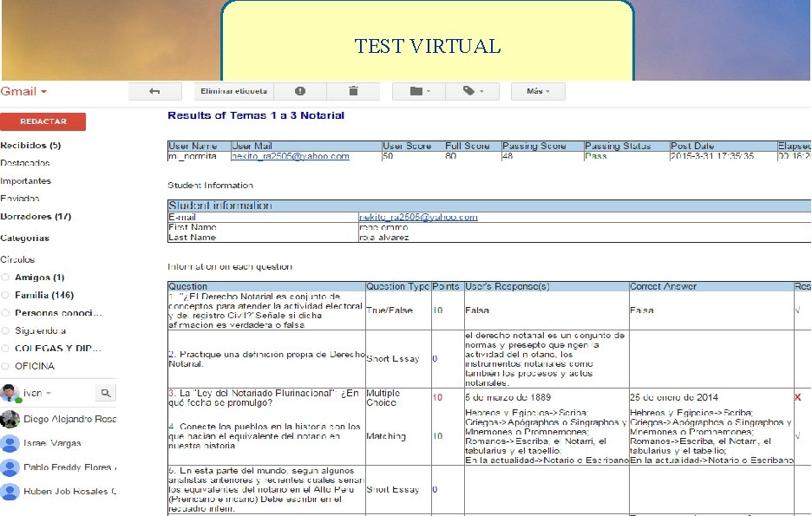
Task: Select Personas conoci... circle
Action: pyautogui.click(x=58, y=312)
